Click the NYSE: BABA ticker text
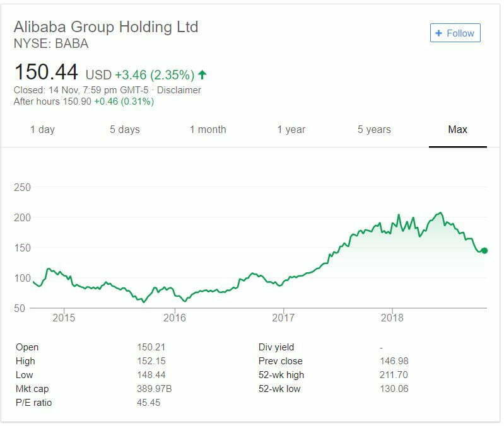 (51, 43)
